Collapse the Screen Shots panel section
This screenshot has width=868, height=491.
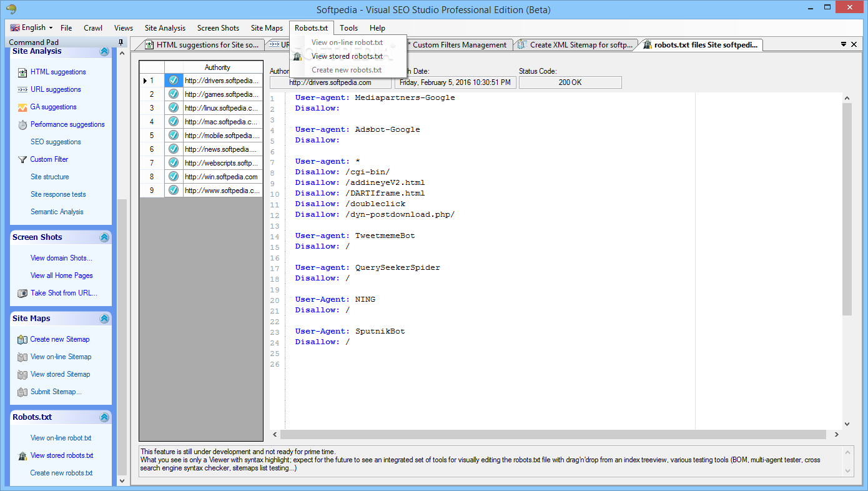tap(104, 237)
